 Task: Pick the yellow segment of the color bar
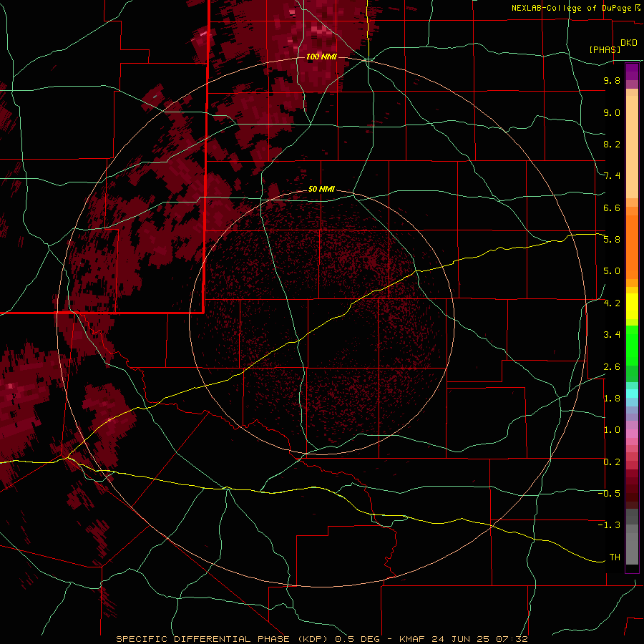632,306
